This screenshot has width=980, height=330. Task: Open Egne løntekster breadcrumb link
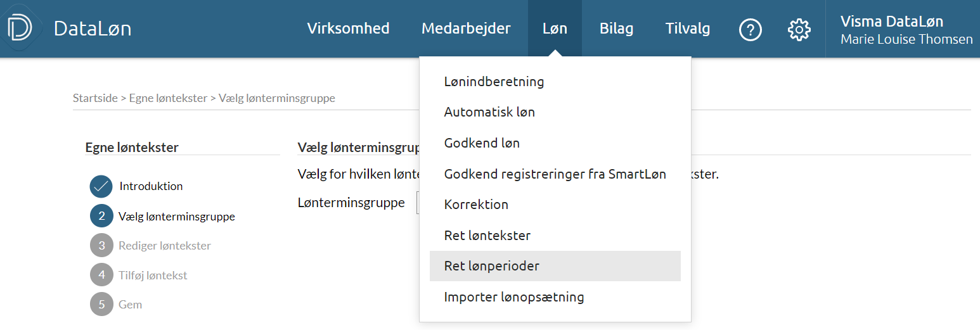coord(168,98)
